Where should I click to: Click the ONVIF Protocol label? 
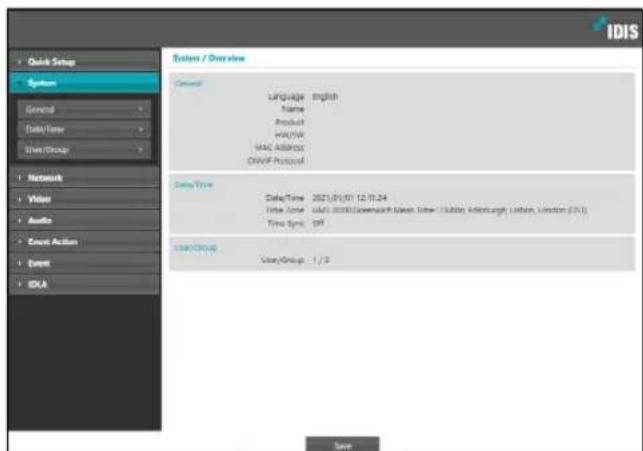pos(276,161)
